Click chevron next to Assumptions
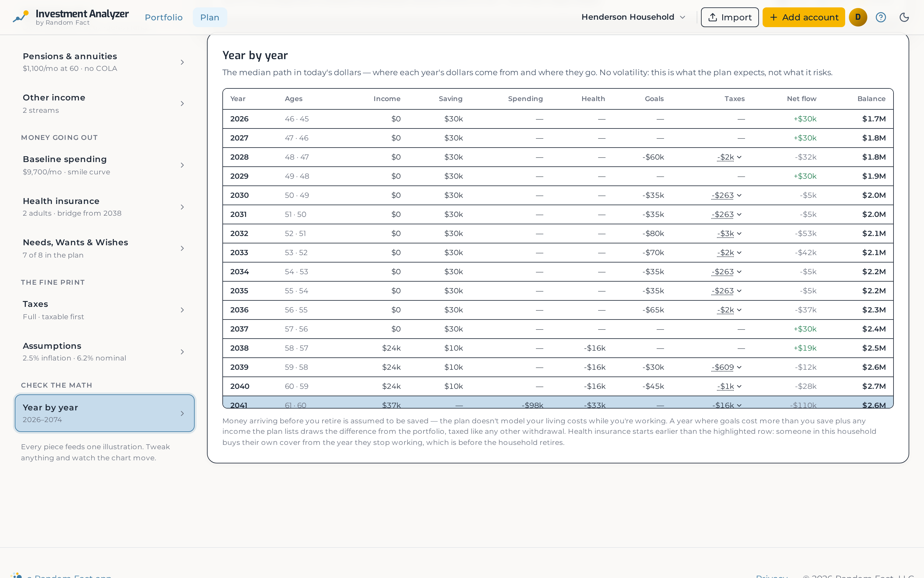Image resolution: width=924 pixels, height=578 pixels. (x=182, y=352)
